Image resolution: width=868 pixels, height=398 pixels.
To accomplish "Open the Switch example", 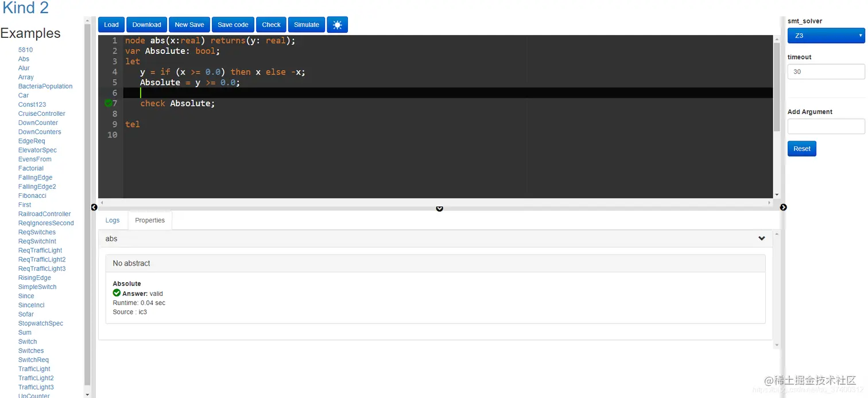I will coord(28,342).
